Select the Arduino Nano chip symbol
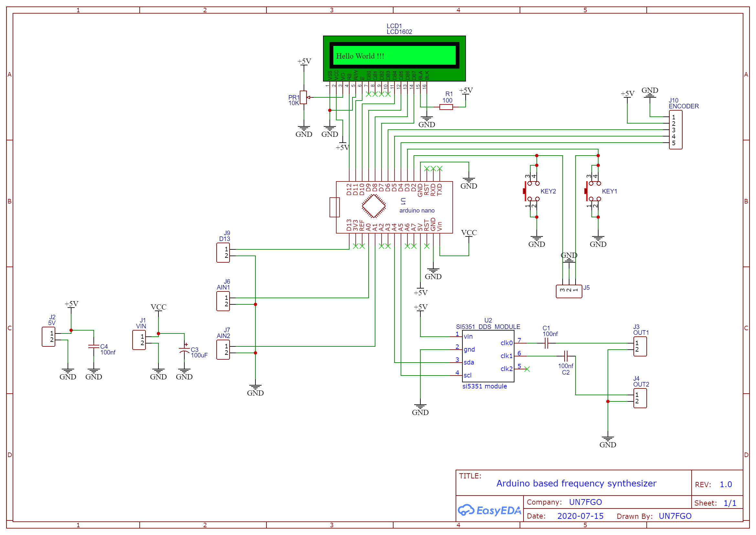756x535 pixels. point(394,207)
